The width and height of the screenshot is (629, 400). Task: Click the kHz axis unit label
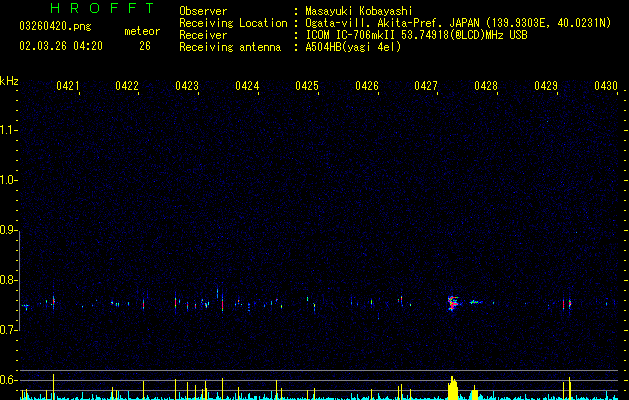point(9,81)
